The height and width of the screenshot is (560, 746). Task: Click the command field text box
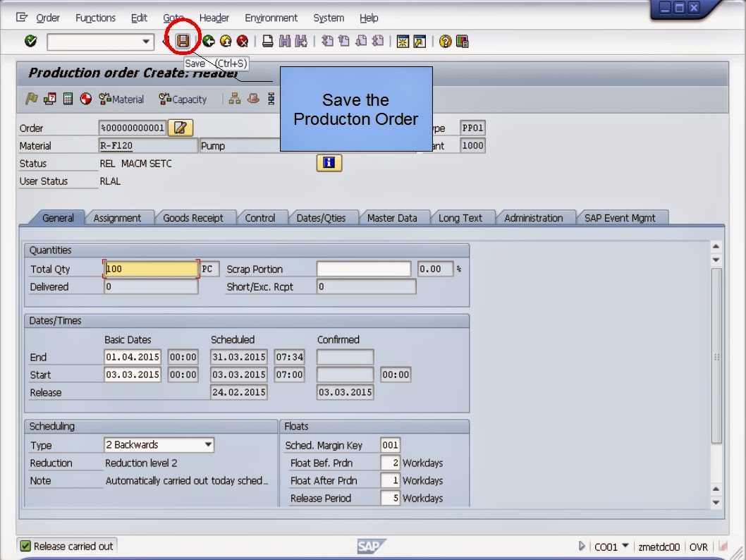[x=94, y=42]
